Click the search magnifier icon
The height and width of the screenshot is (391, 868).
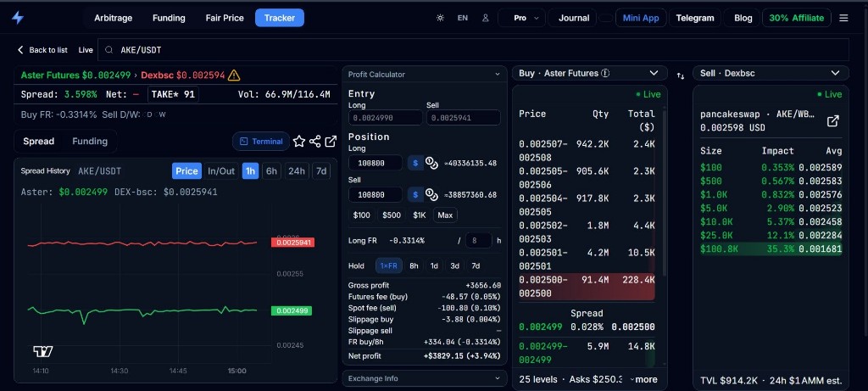[109, 50]
